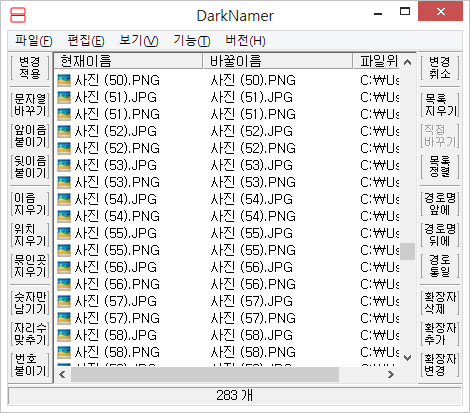Viewport: 470px width, 413px height.
Task: Open the 파일(F) menu
Action: (34, 41)
